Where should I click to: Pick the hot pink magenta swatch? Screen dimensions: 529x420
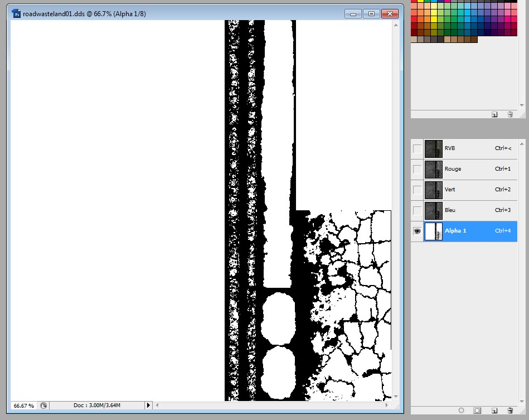click(507, 20)
